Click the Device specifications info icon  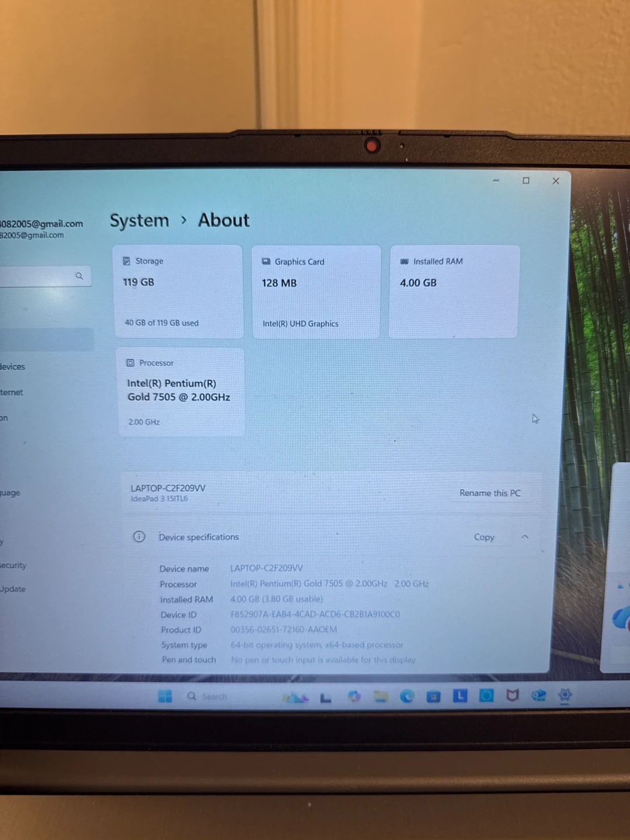[139, 537]
